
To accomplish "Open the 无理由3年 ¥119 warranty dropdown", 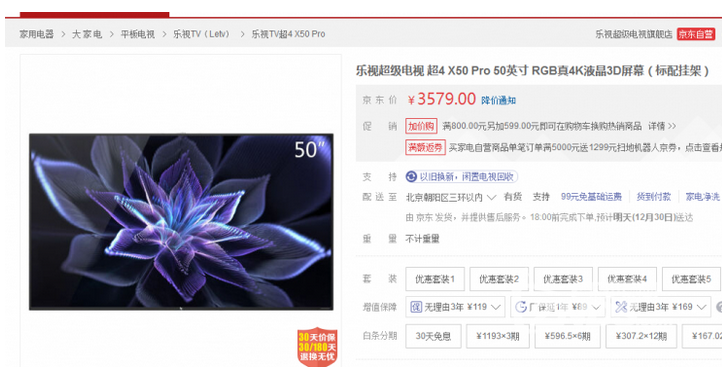I will [x=455, y=307].
